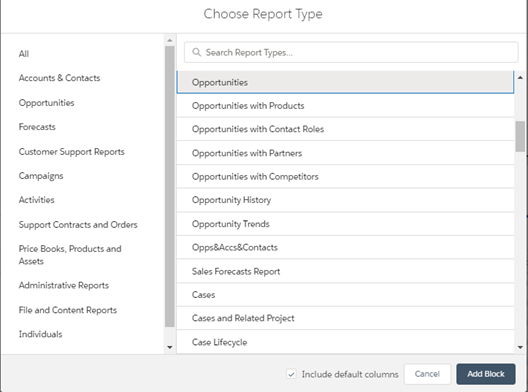Pick Opportunities with Products report type
The width and height of the screenshot is (528, 392).
345,106
